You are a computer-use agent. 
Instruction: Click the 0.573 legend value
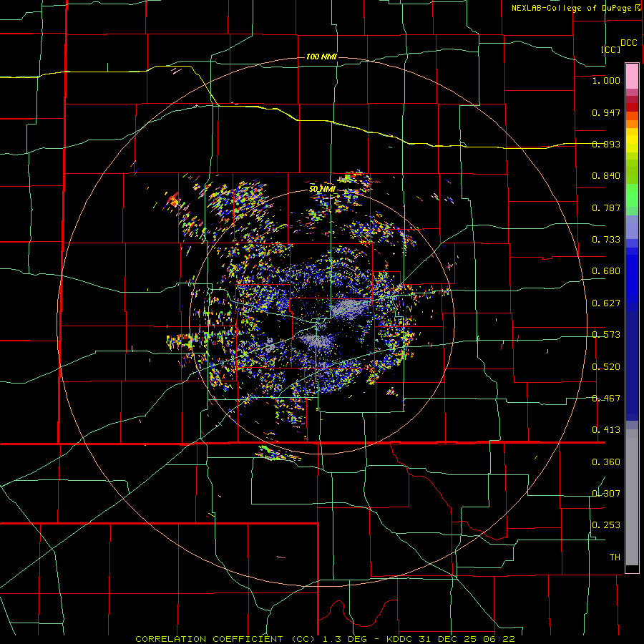coord(606,335)
